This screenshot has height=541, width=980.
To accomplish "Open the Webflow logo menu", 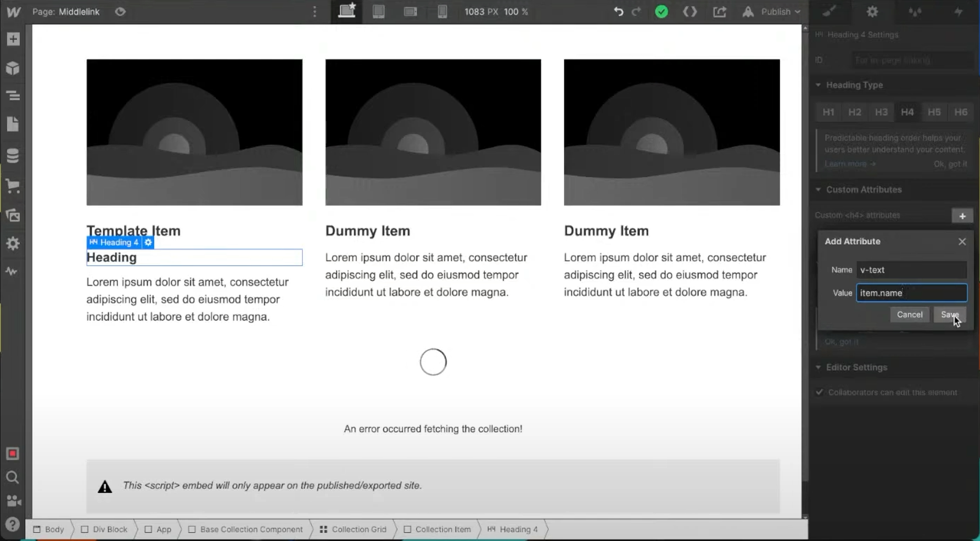I will (x=13, y=12).
